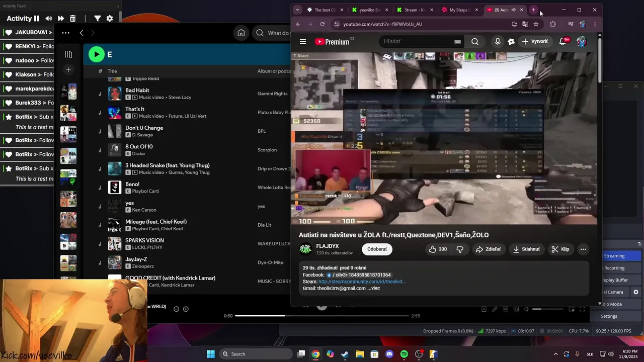
Task: Open more actions menu under video
Action: click(583, 249)
